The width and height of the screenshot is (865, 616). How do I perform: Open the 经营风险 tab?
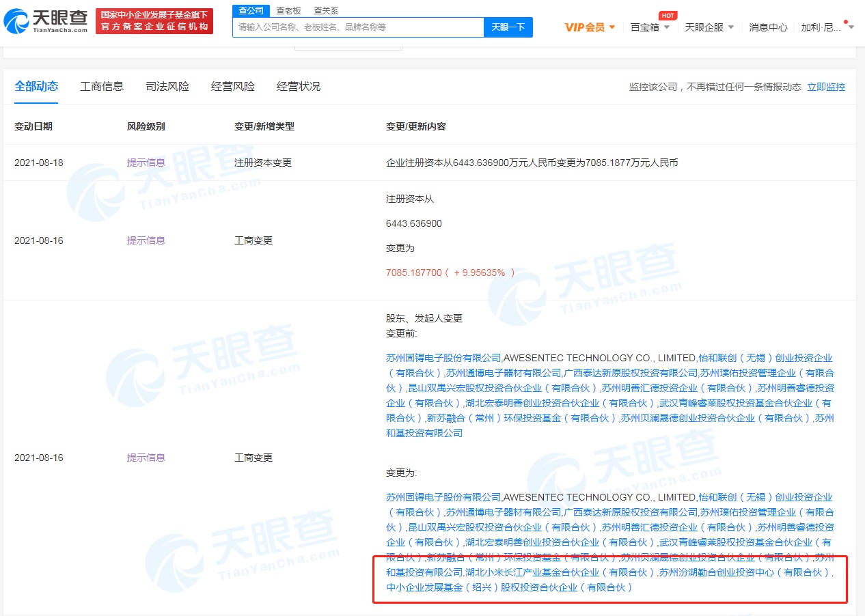233,86
